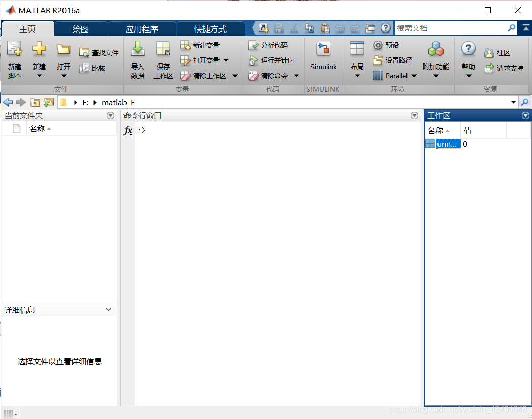The image size is (532, 419).
Task: Open file with the 打开 folder icon
Action: click(x=64, y=49)
